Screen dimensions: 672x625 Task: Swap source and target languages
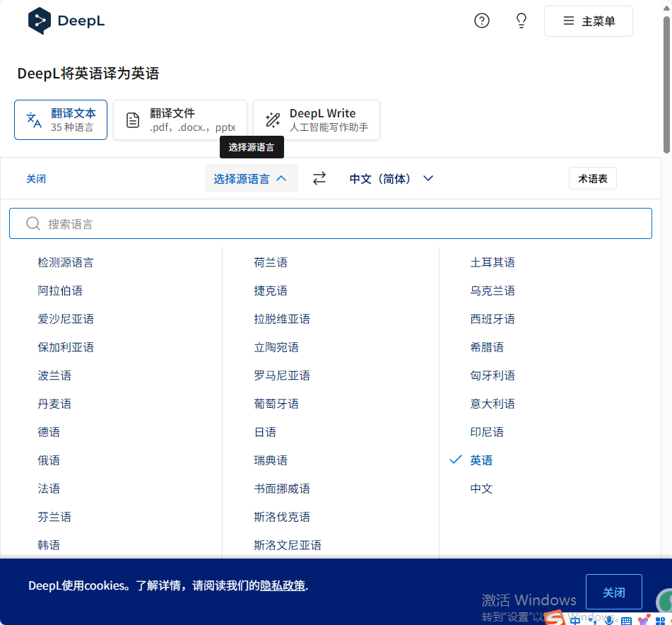[x=319, y=178]
